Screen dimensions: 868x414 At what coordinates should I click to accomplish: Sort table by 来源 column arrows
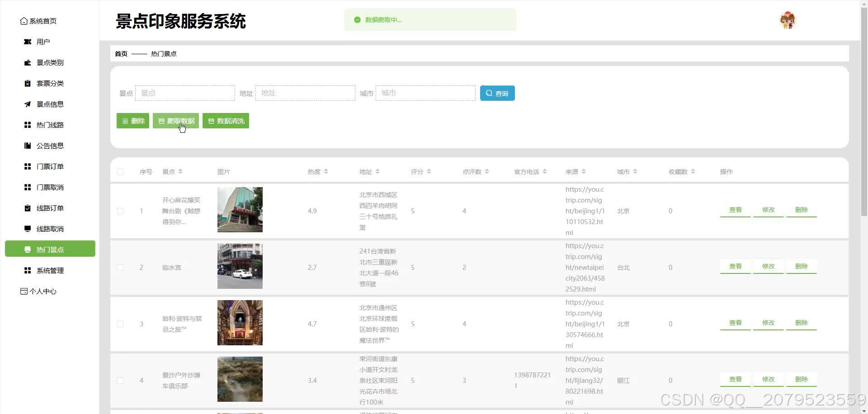[x=584, y=172]
